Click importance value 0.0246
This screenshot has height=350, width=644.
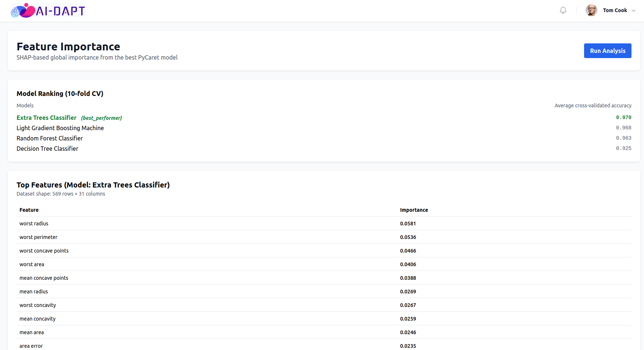(x=408, y=332)
